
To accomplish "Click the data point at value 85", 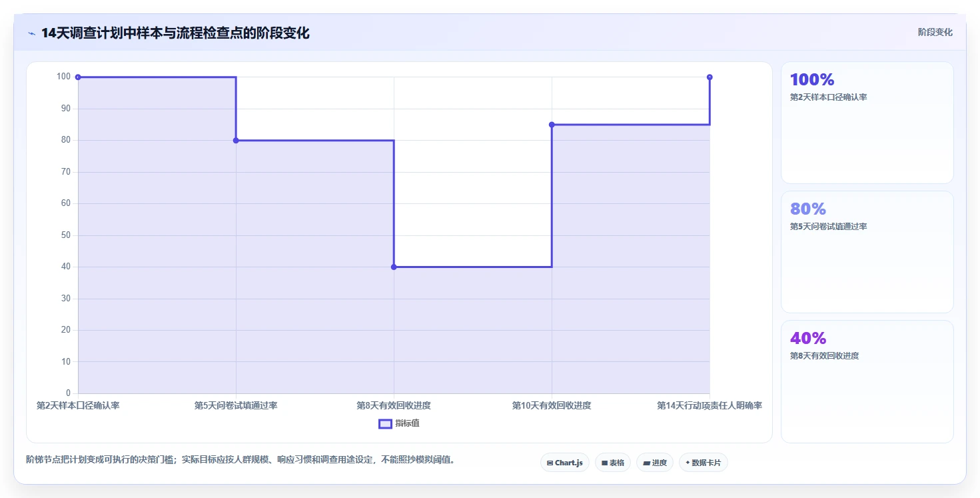I will [x=552, y=125].
